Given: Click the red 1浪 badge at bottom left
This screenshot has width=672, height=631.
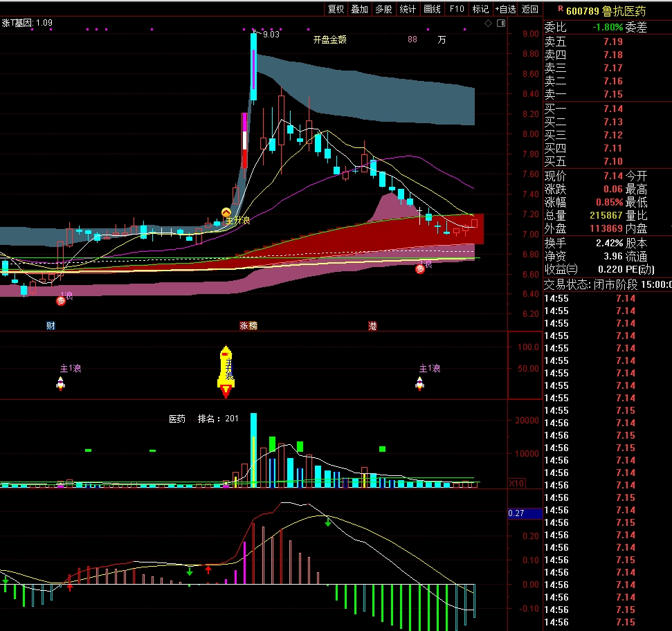Looking at the screenshot, I should tap(61, 301).
